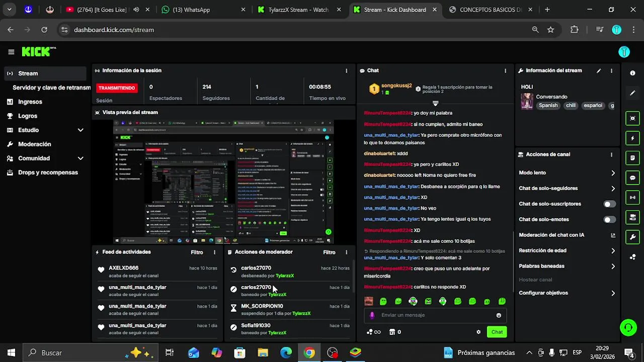Screen dimensions: 644x362
Task: Toggle the broadcast signal widget icon
Action: click(632, 197)
